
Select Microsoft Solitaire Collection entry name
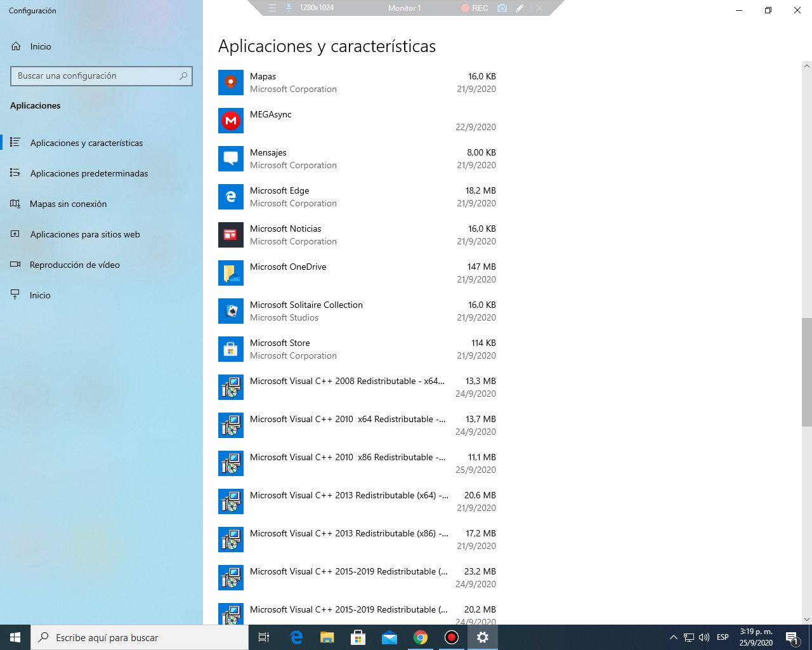point(306,305)
